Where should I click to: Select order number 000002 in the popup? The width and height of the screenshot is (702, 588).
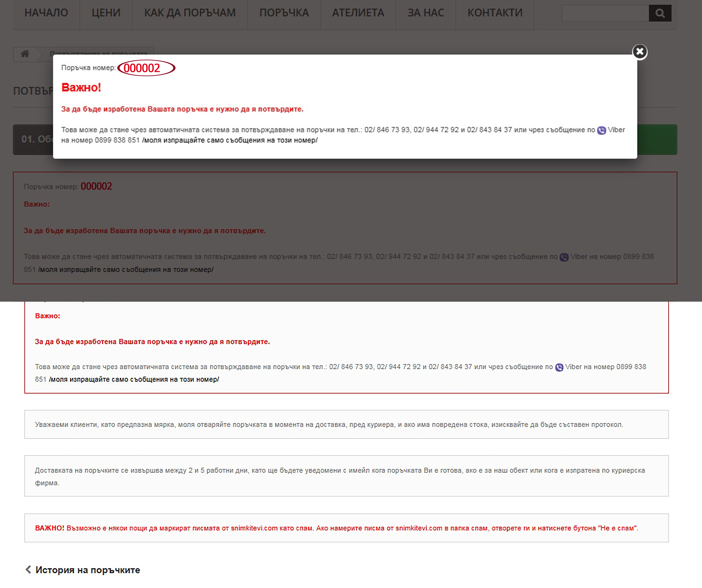pos(142,68)
